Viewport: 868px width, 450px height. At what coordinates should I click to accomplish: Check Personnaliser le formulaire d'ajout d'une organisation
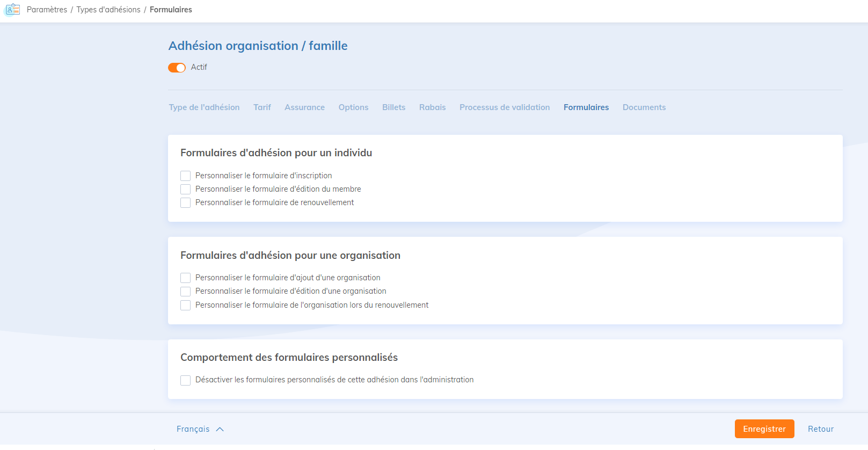(x=186, y=278)
